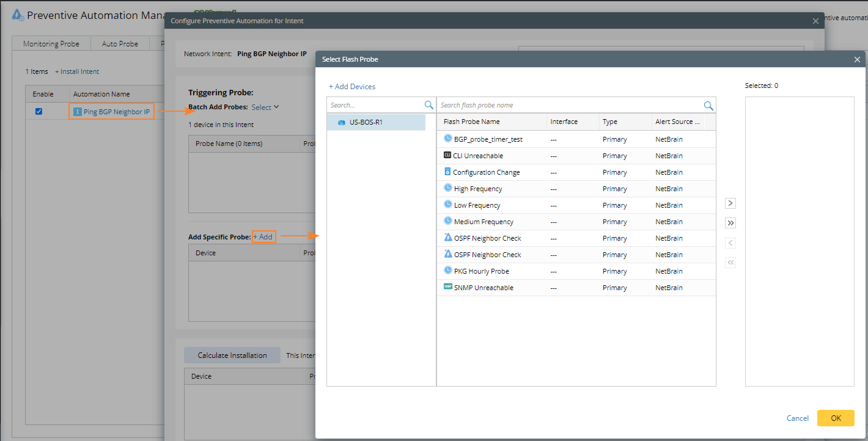
Task: Move all probes right with double arrow
Action: tap(730, 223)
